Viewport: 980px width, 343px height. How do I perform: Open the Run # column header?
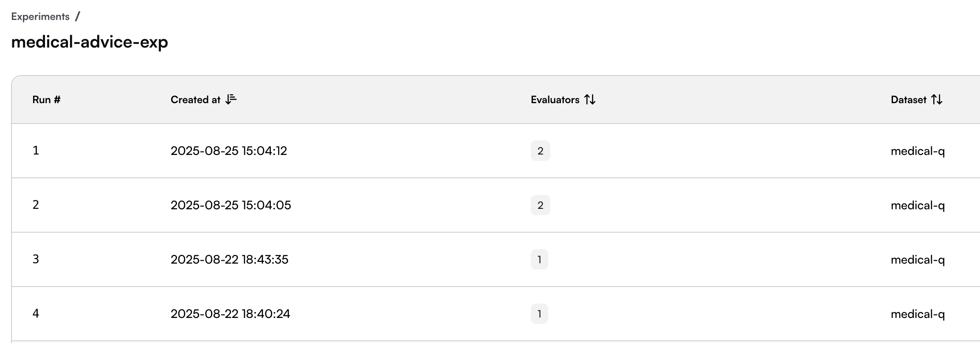(x=46, y=100)
